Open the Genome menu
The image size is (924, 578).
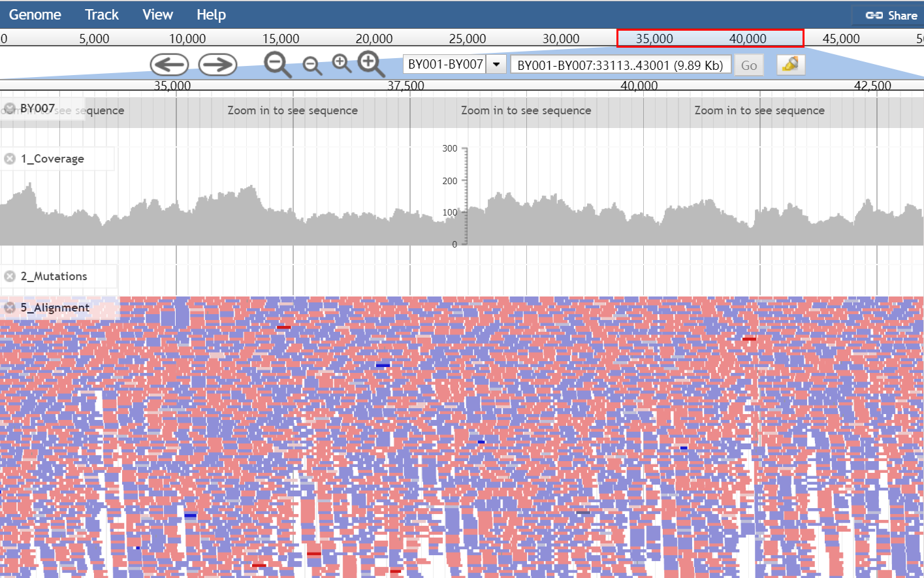(x=35, y=14)
